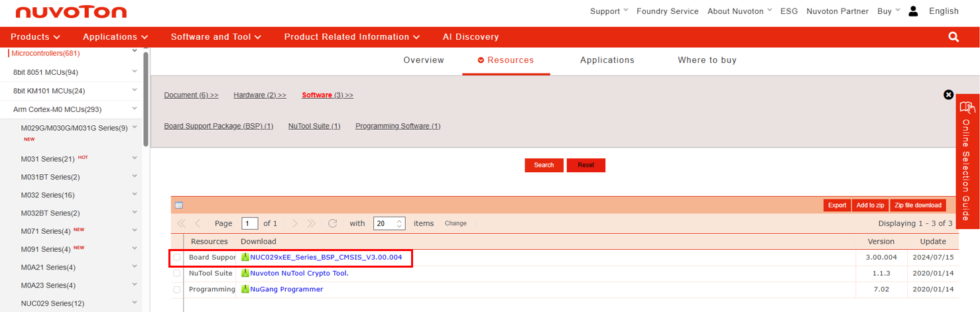Expand Product Related Information menu
The width and height of the screenshot is (980, 312).
pos(352,37)
